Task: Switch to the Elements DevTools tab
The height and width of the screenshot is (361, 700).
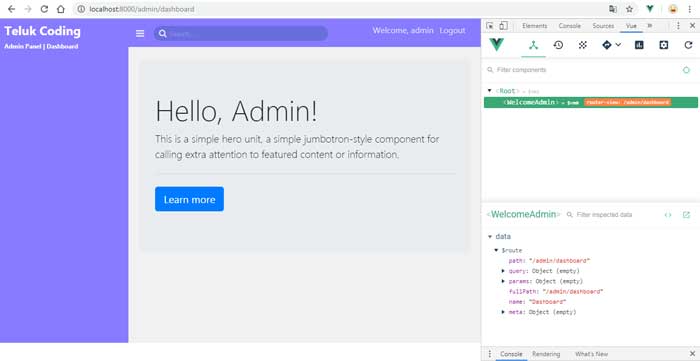Action: [534, 26]
